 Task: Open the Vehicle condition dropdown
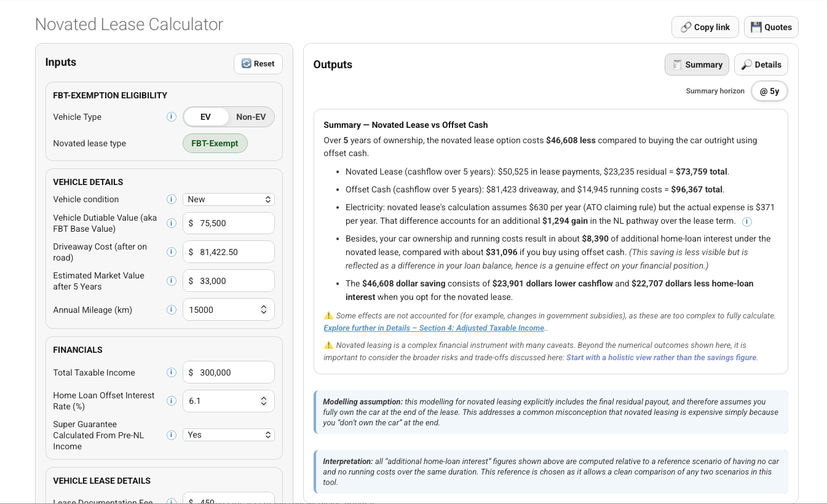click(229, 199)
